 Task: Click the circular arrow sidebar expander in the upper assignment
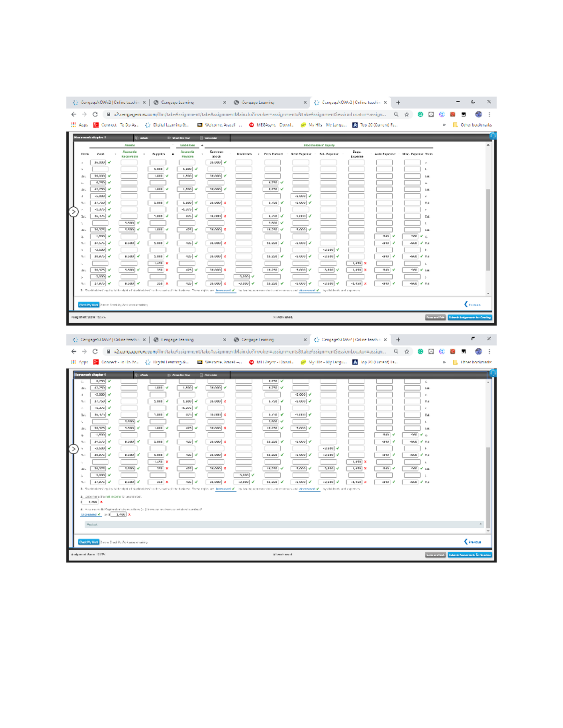74,212
